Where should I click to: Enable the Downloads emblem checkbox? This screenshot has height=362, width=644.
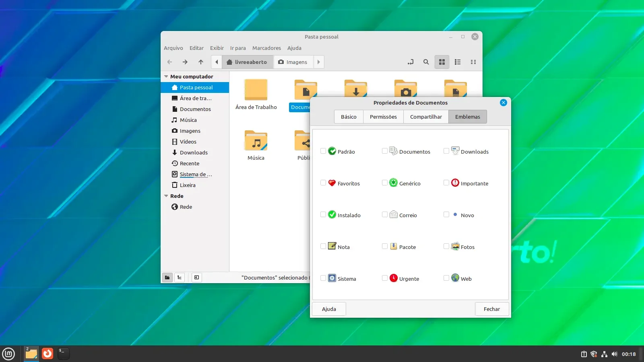(x=446, y=151)
